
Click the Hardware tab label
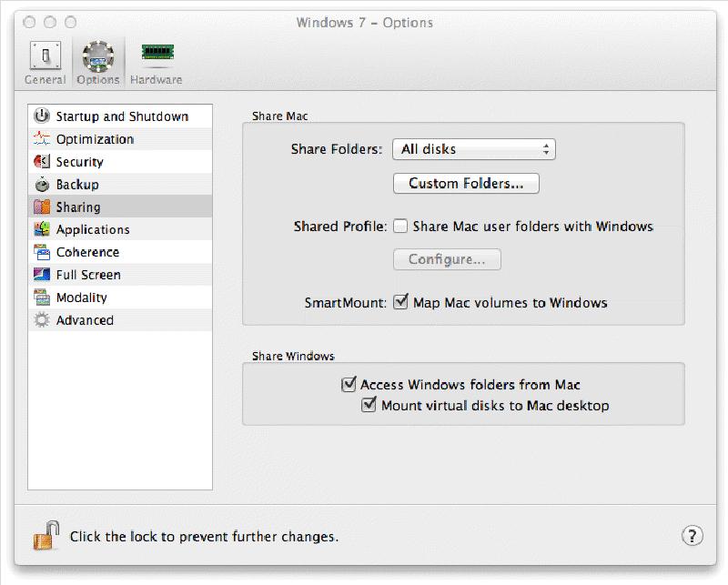156,80
